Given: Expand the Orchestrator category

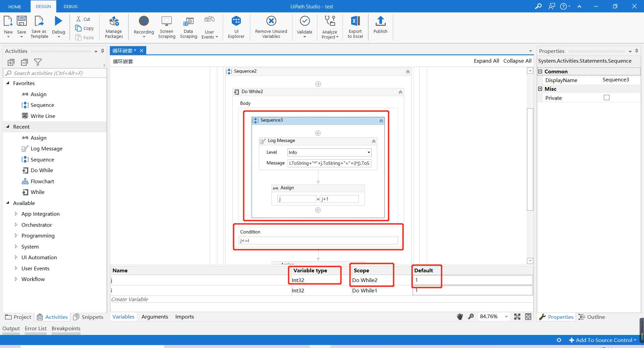Looking at the screenshot, I should tap(16, 225).
